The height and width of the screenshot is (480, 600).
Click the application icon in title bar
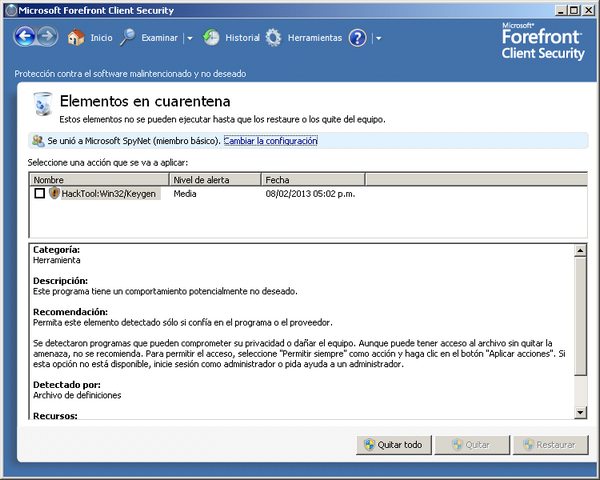point(11,10)
